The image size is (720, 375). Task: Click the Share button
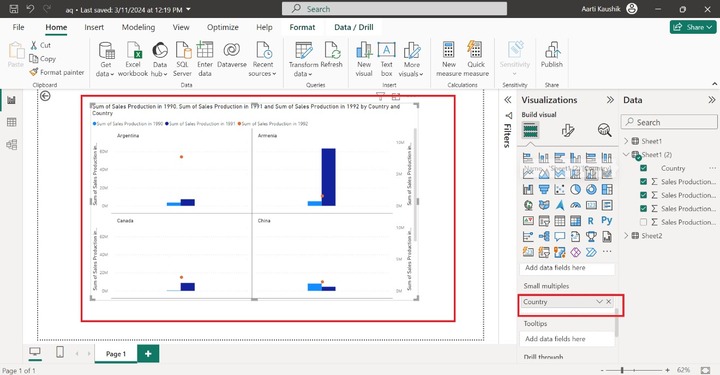click(693, 27)
